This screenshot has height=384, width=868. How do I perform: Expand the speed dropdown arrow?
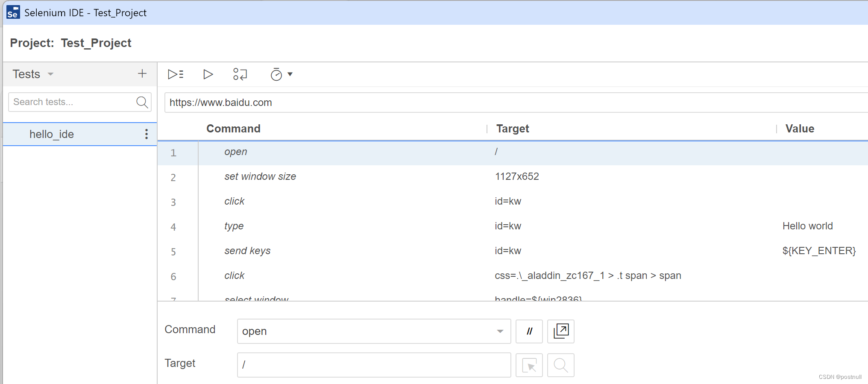[290, 74]
